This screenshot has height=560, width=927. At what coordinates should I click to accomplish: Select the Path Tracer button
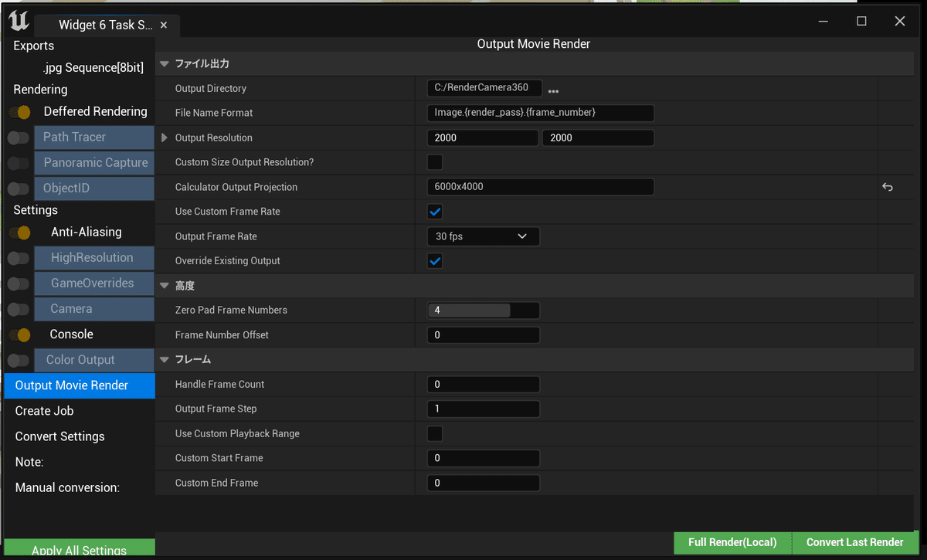click(94, 137)
